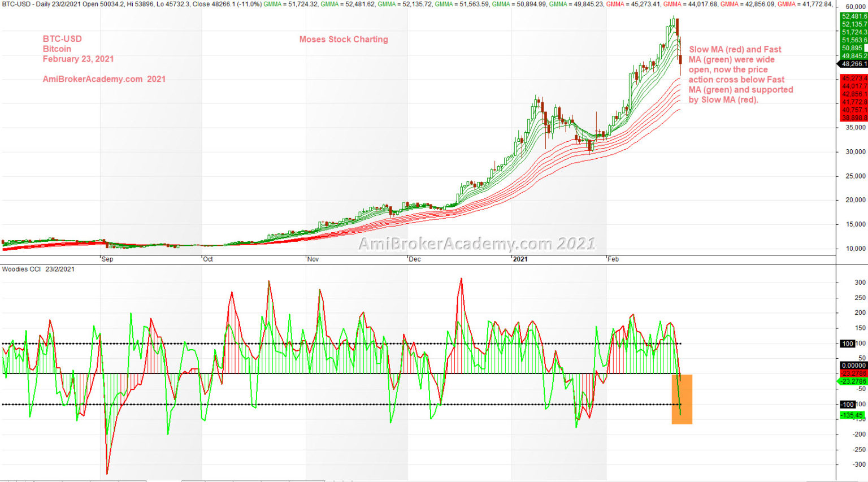The width and height of the screenshot is (868, 482).
Task: Click the -200 CCI axis label
Action: (859, 435)
